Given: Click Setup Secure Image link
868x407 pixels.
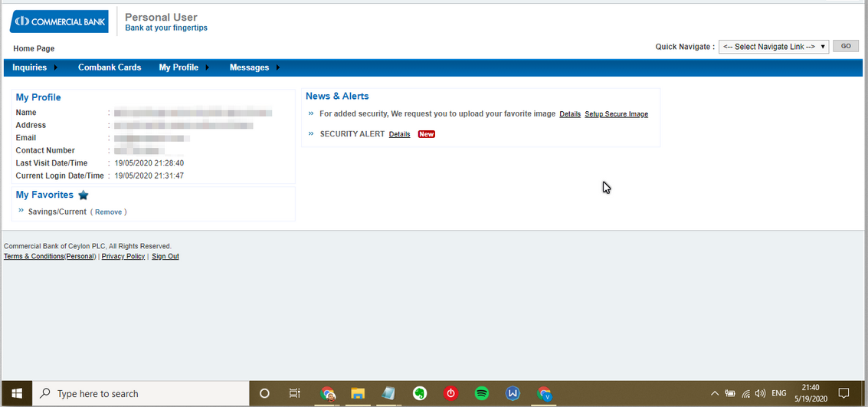Looking at the screenshot, I should click(616, 114).
